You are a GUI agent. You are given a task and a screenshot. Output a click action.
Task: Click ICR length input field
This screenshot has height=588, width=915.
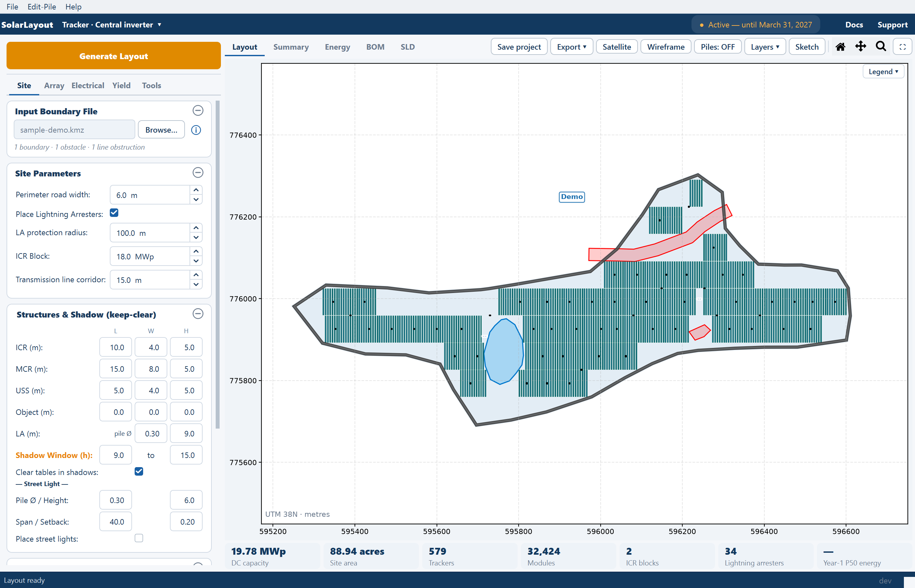(116, 348)
